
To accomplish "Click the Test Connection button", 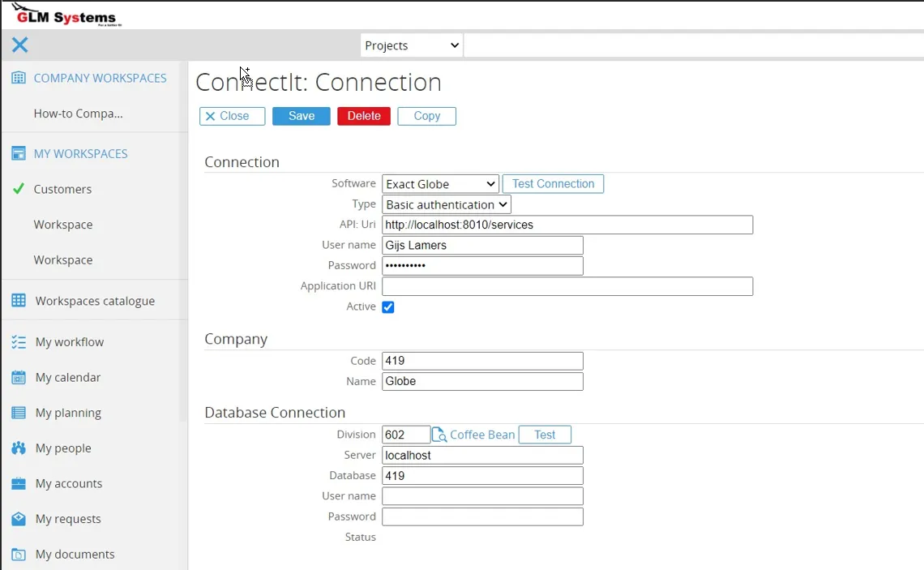I will (553, 184).
